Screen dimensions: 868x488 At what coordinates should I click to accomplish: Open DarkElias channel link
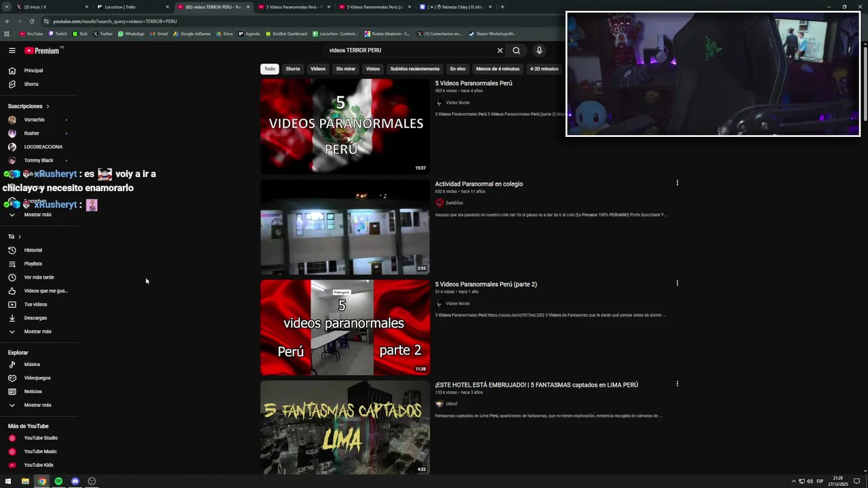point(454,203)
